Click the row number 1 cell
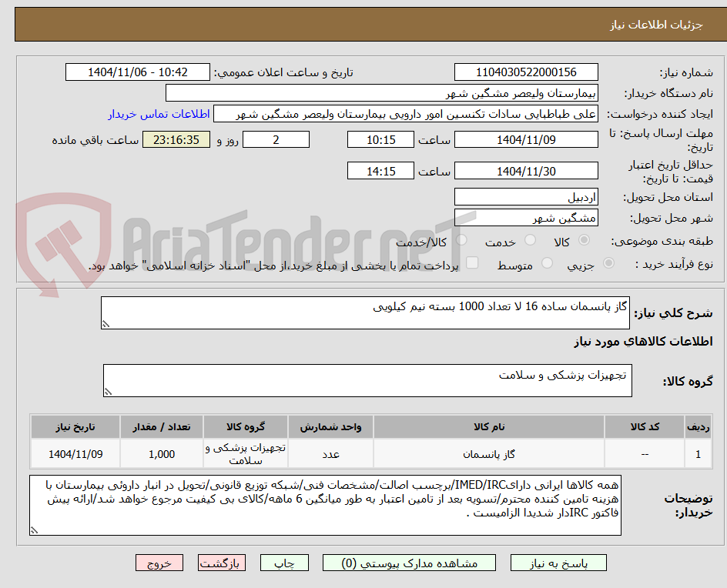 coord(699,454)
